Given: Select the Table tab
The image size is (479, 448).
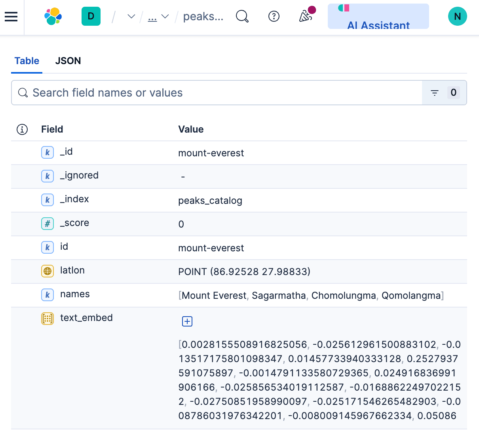Looking at the screenshot, I should [27, 61].
